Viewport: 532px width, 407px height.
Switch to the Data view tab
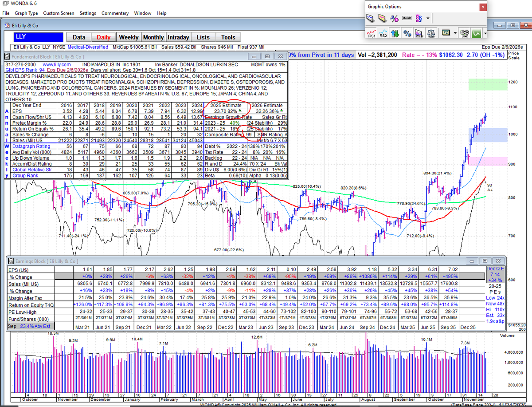79,37
